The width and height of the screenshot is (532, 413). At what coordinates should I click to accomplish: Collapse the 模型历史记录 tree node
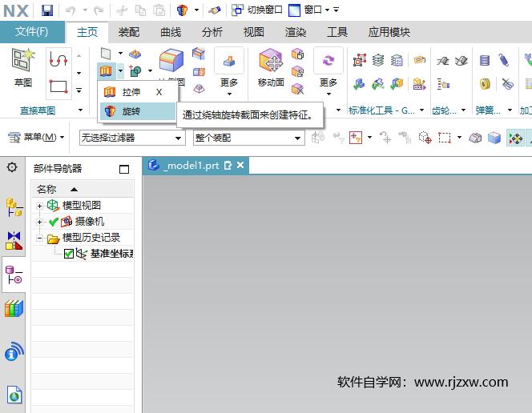click(39, 239)
